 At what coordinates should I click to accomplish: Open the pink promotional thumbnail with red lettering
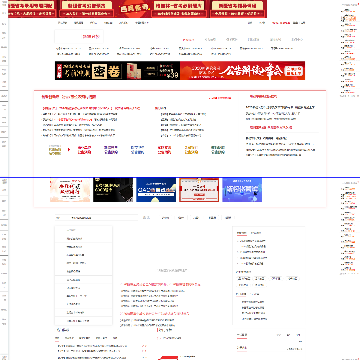coord(70,190)
